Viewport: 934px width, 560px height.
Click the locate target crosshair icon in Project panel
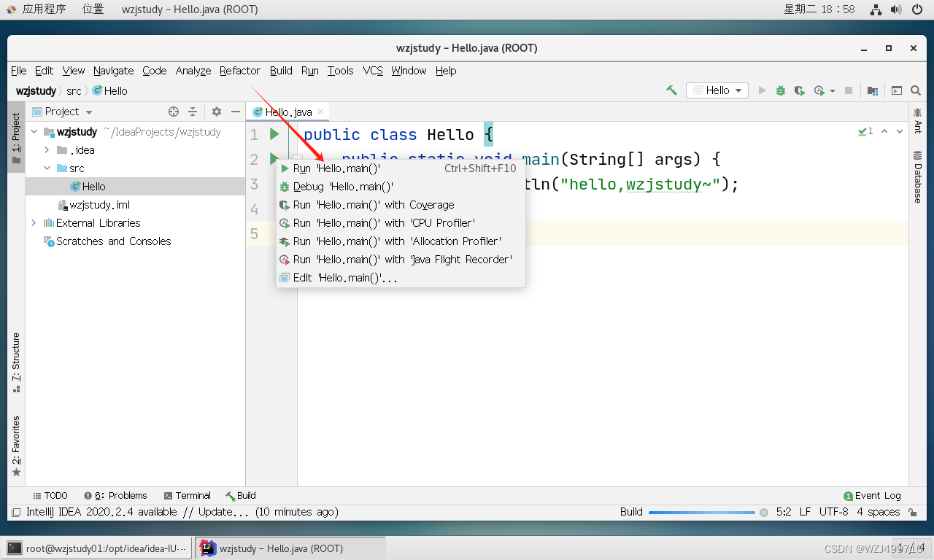[174, 112]
